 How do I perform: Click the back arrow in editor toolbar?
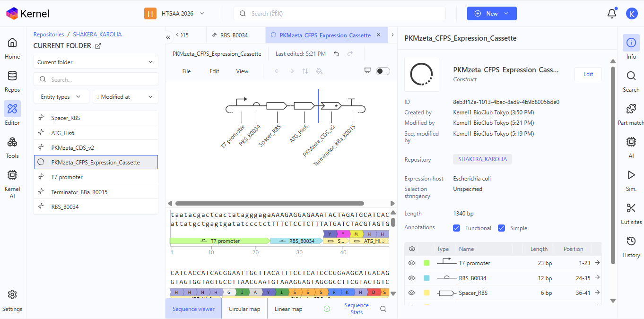[x=277, y=71]
